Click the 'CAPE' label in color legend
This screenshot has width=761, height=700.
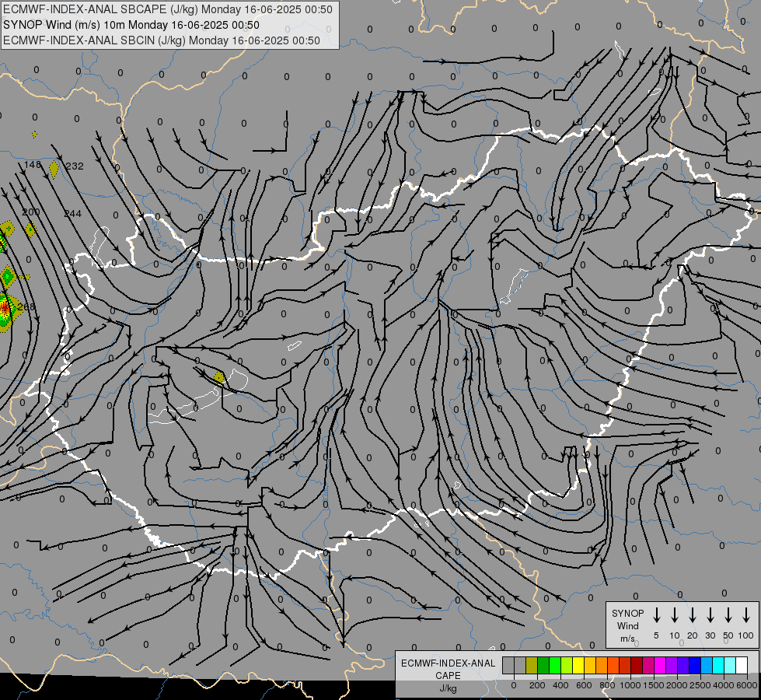click(448, 676)
